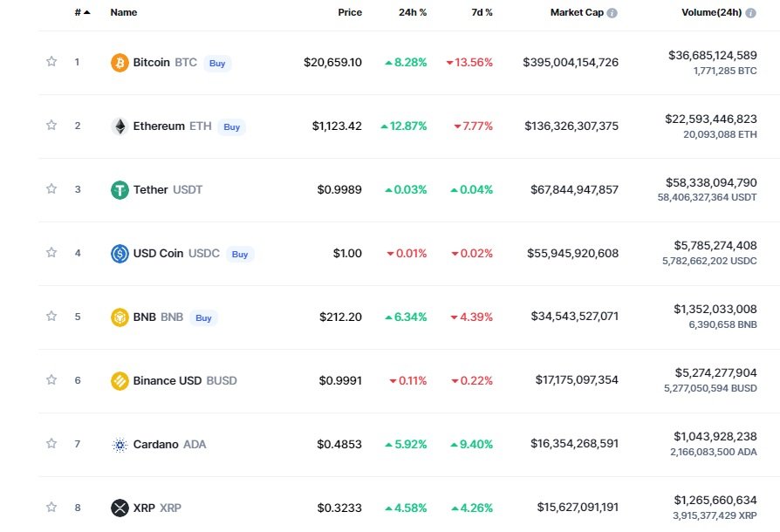Open Volume(24h) info tooltip icon
Screen dimensions: 780x532
750,13
